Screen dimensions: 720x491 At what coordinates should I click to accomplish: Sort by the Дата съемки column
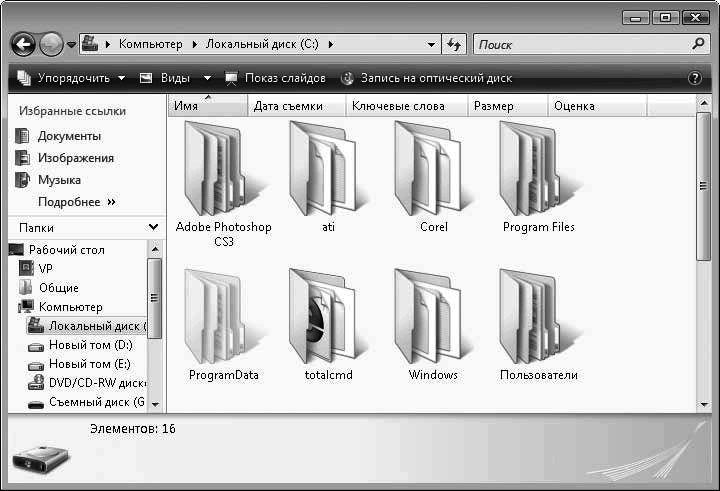[297, 106]
